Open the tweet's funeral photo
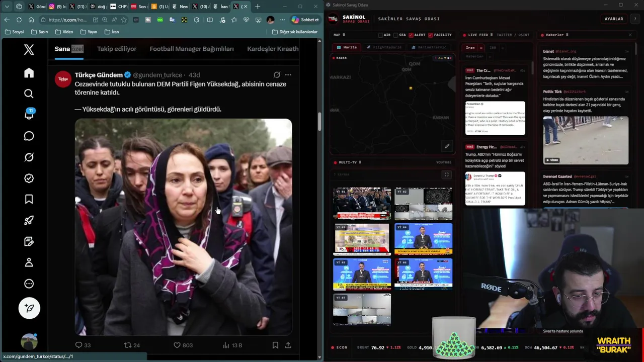 tap(183, 227)
